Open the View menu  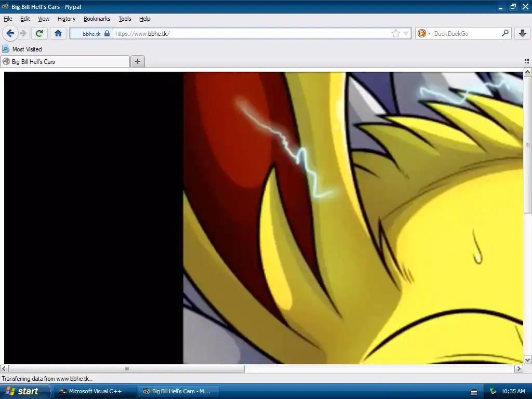click(x=44, y=19)
